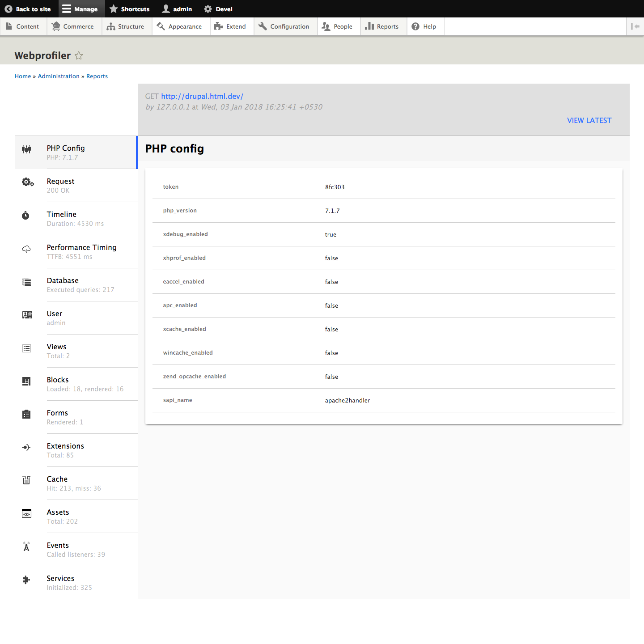
Task: Click the Assets code icon
Action: pyautogui.click(x=26, y=513)
